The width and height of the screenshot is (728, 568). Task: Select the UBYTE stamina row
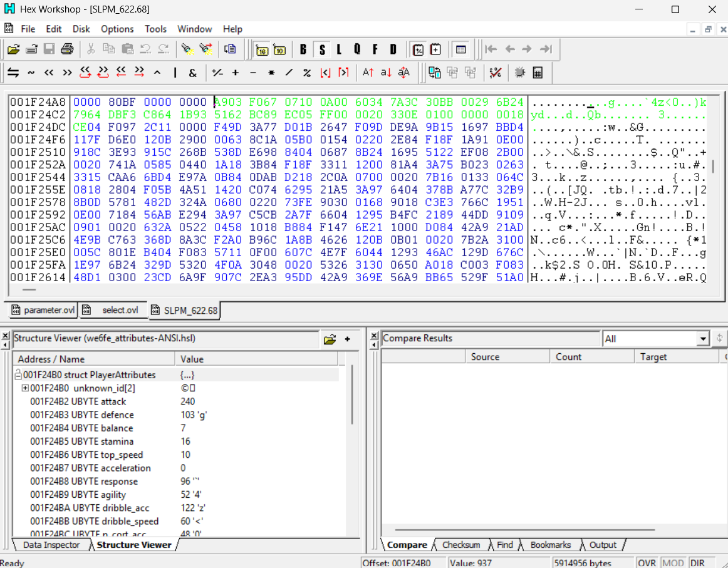[x=176, y=441]
